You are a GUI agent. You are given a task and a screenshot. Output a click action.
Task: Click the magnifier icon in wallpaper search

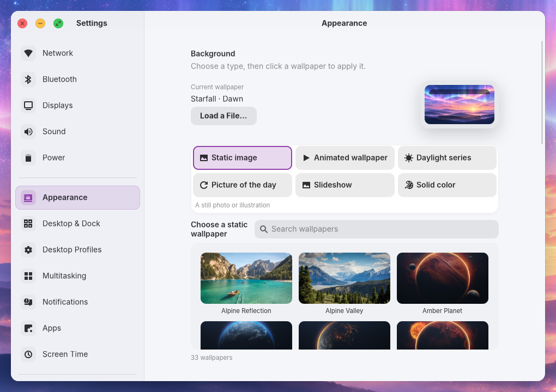click(x=263, y=229)
